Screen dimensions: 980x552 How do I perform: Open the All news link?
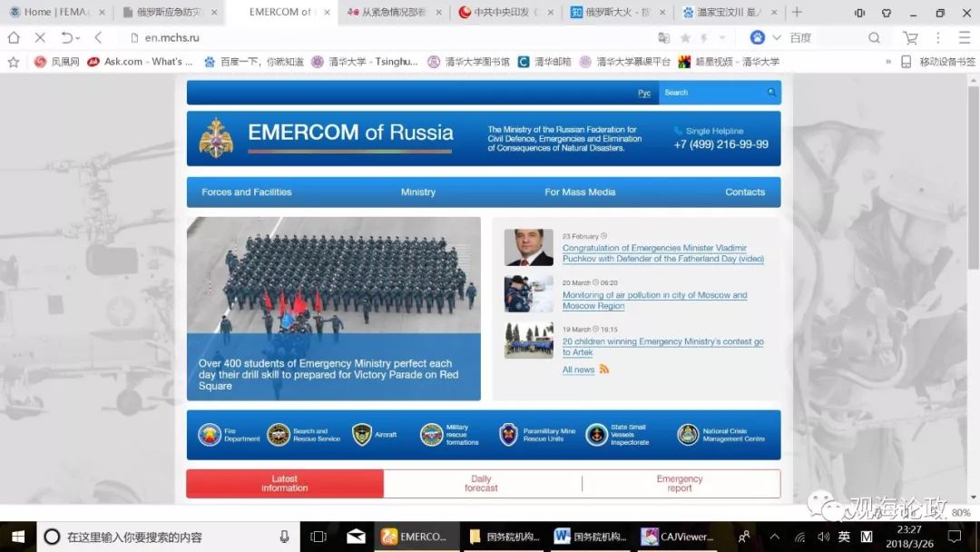578,370
